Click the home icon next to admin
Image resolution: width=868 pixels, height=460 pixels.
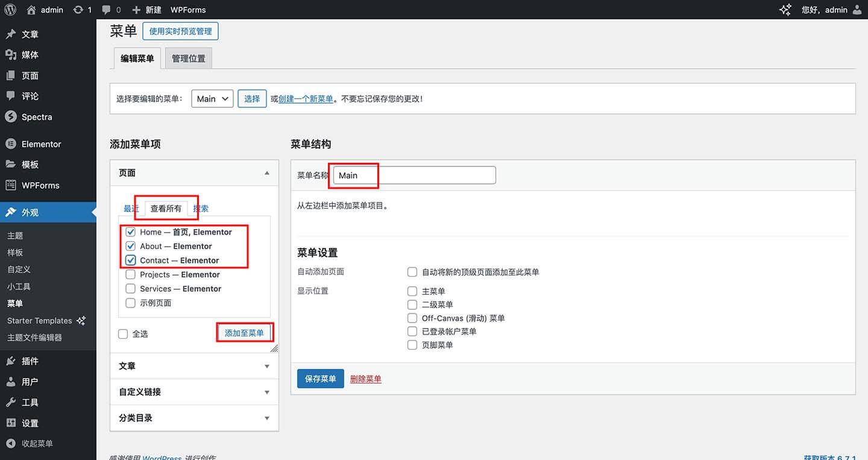coord(31,10)
